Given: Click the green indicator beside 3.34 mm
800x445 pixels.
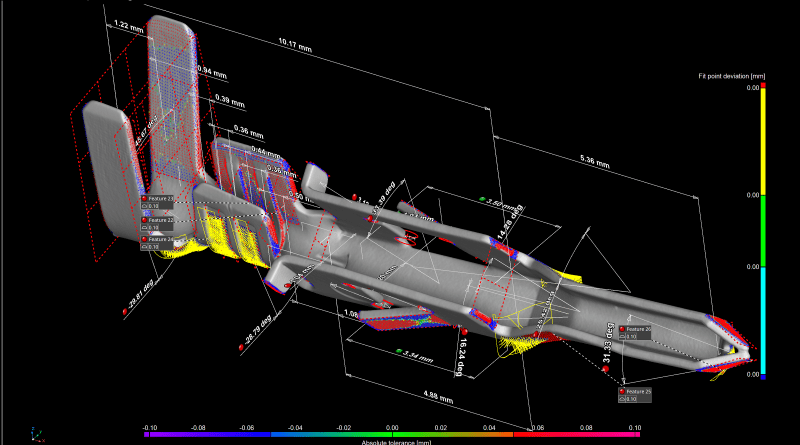Looking at the screenshot, I should (399, 351).
